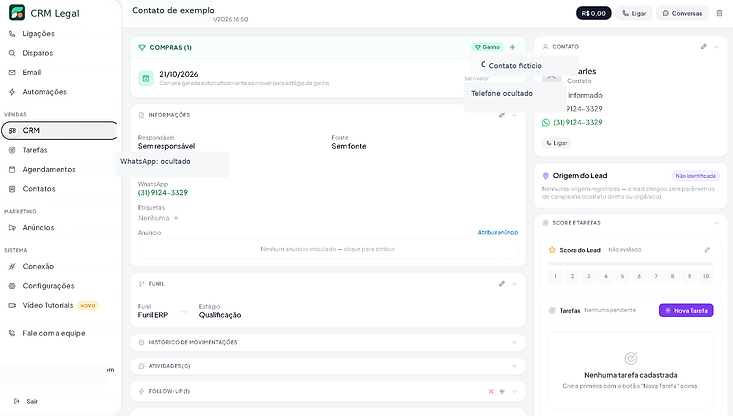Image resolution: width=733 pixels, height=416 pixels.
Task: Edit the Informações section pencil icon
Action: click(502, 115)
